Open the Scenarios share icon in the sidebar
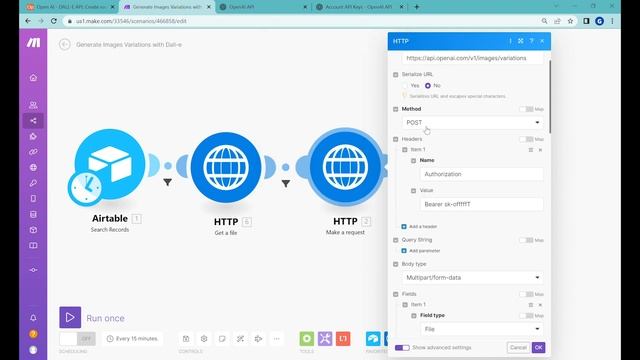 (33, 121)
